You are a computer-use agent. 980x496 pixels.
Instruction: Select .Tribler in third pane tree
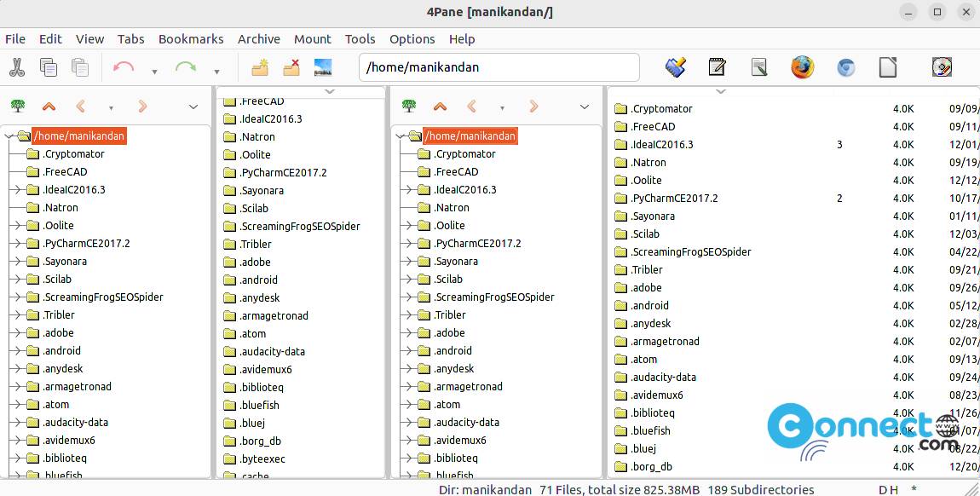(449, 315)
